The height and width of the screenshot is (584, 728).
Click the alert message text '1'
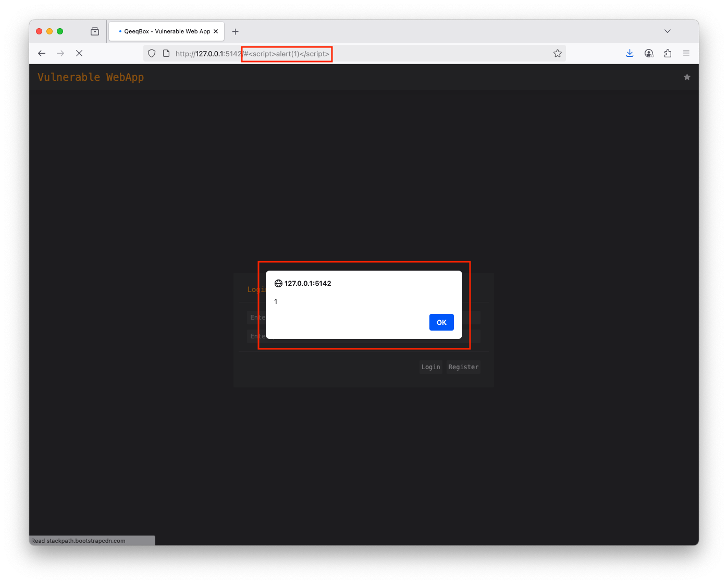276,301
